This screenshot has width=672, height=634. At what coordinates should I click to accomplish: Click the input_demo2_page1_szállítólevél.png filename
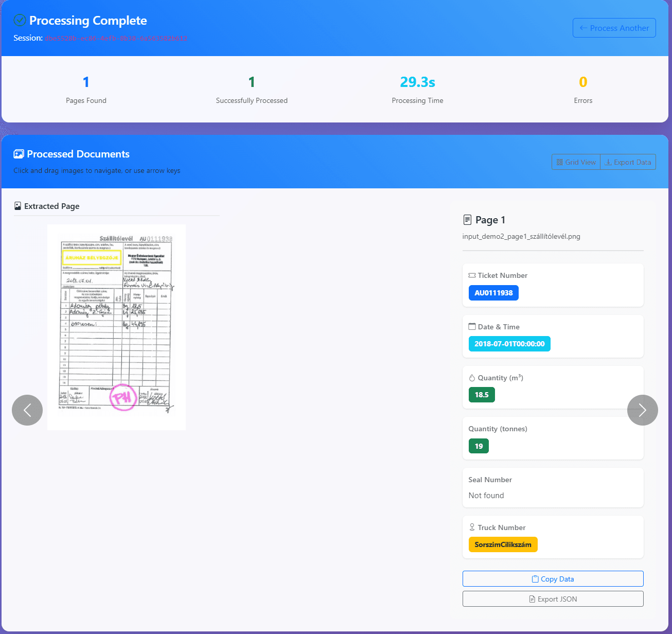521,236
